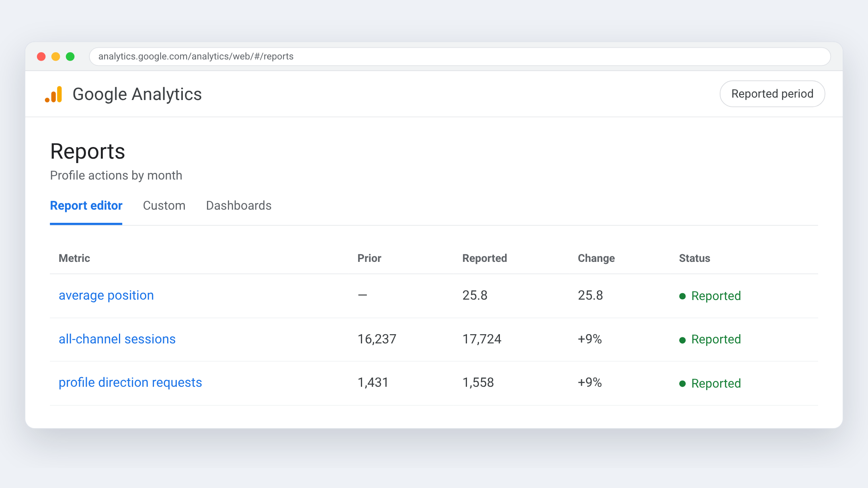The image size is (868, 488).
Task: Click the Reported status of all-channel sessions
Action: tap(710, 340)
